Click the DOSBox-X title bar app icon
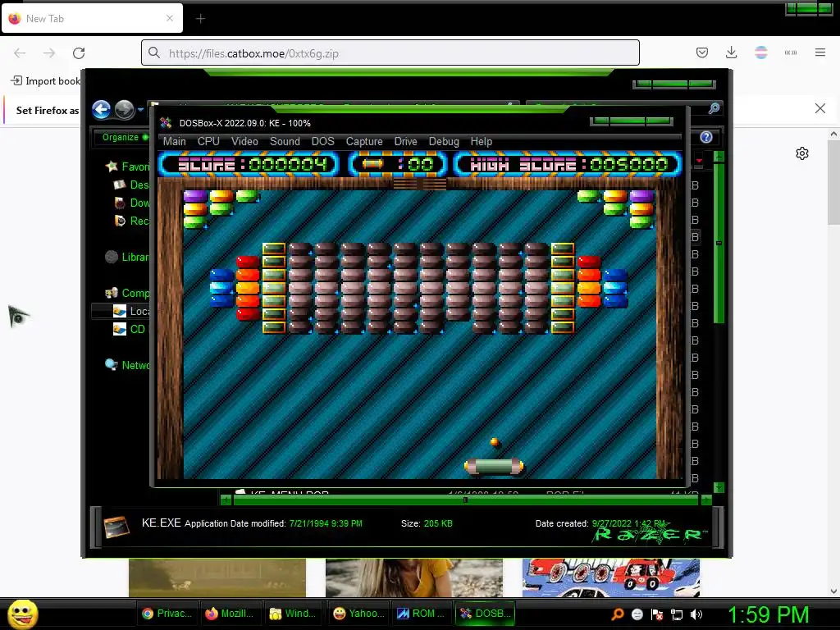Image resolution: width=840 pixels, height=630 pixels. point(166,123)
